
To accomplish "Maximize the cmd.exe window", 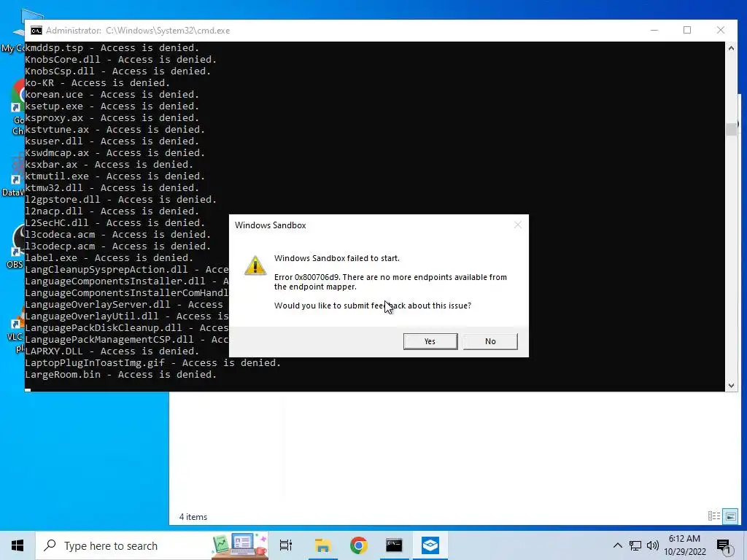I will pos(687,30).
